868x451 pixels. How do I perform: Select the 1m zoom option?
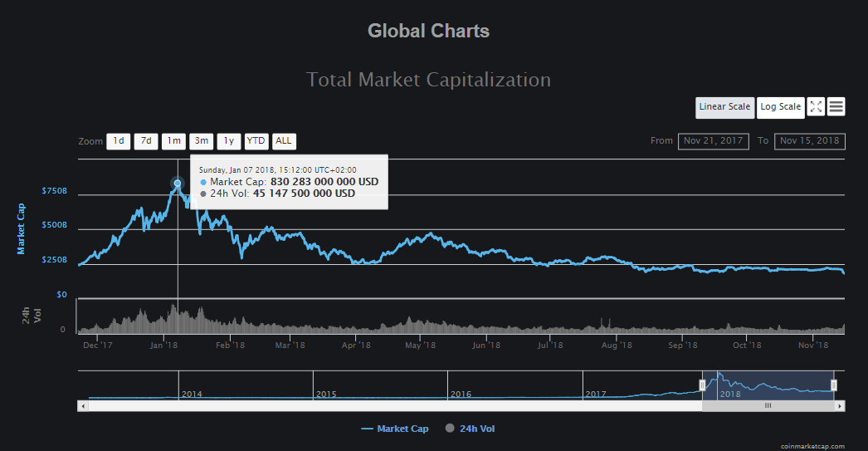[173, 141]
